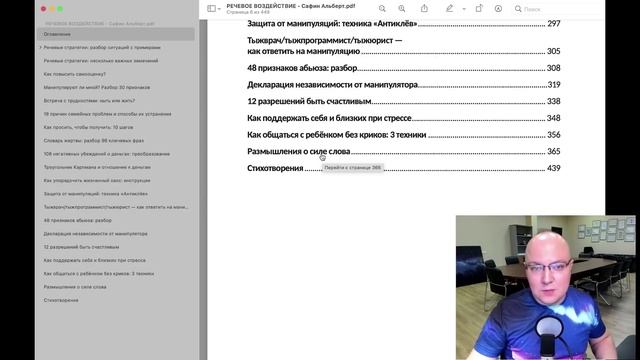Image resolution: width=640 pixels, height=360 pixels.
Task: Click page number 305 in contents
Action: coord(553,51)
